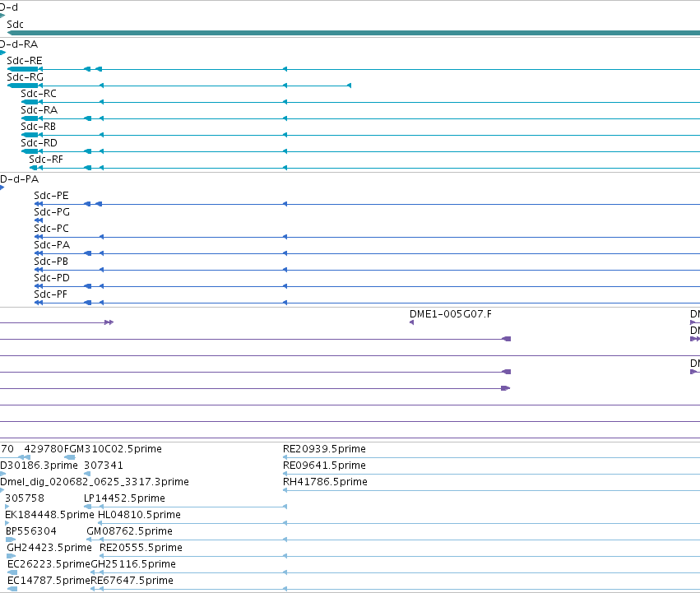The width and height of the screenshot is (700, 593).
Task: Click the exon block under EC26223.5prime
Action: click(x=12, y=573)
